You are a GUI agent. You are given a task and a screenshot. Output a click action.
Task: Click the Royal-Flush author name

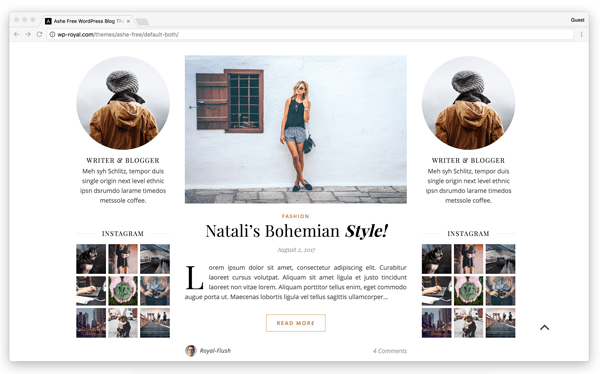coord(215,351)
